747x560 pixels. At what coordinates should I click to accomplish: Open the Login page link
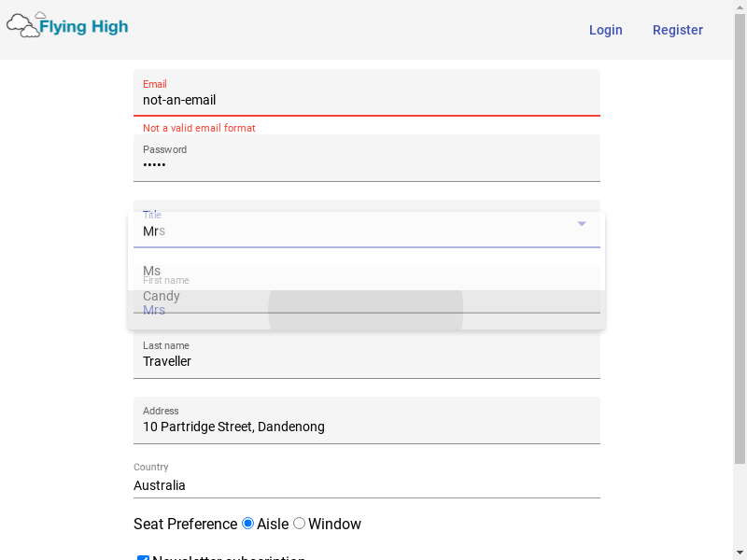coord(605,30)
